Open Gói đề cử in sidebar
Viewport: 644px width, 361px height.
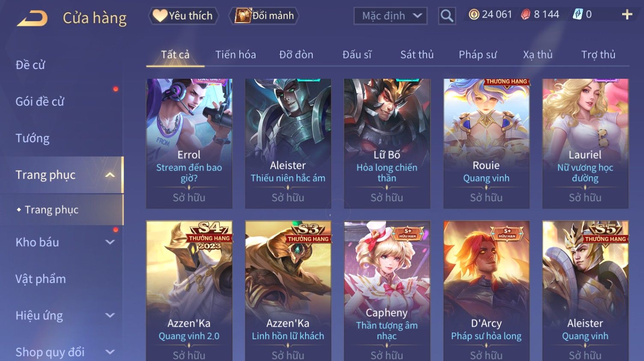tap(40, 101)
